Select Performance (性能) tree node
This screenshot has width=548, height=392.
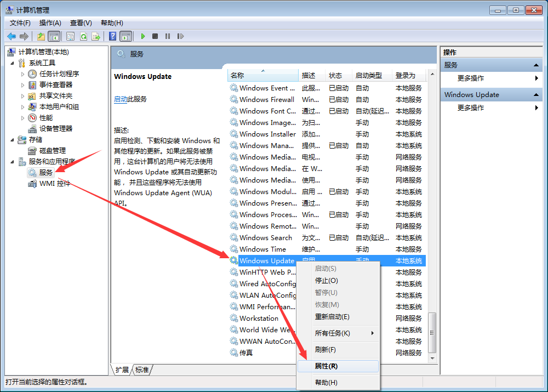point(46,117)
